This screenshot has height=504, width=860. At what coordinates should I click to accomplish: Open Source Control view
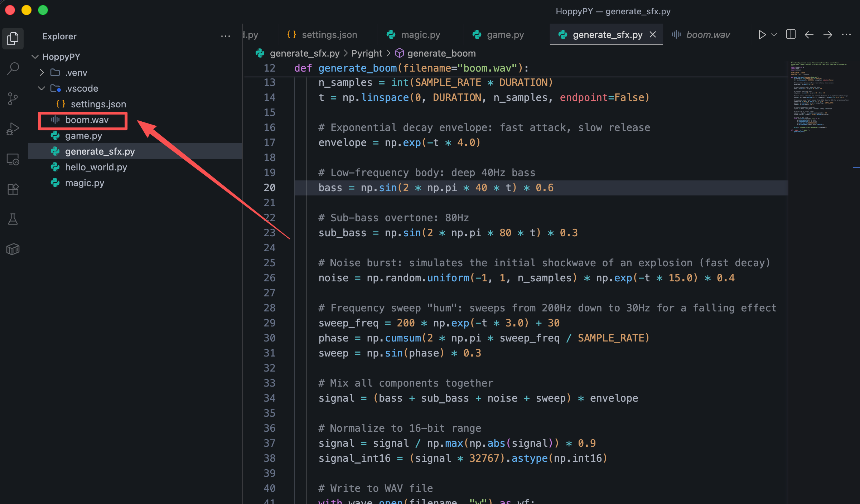pos(13,98)
